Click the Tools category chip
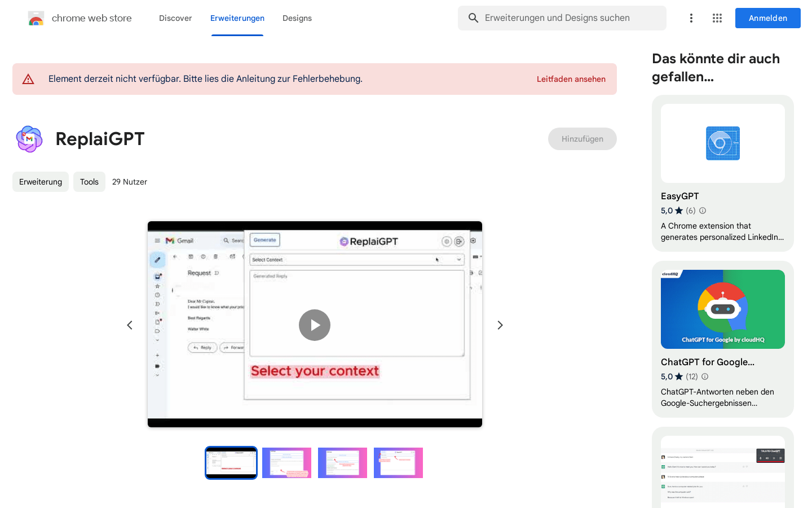The width and height of the screenshot is (812, 508). tap(89, 182)
